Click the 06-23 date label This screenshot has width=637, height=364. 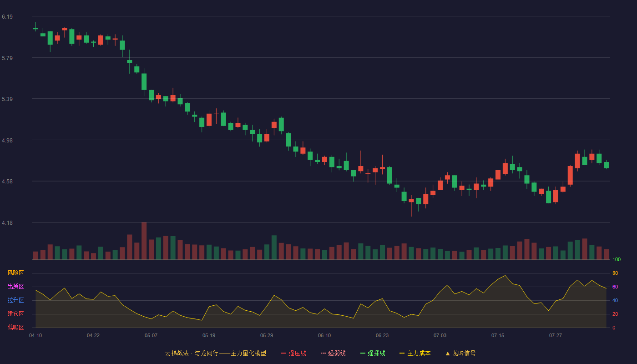382,335
